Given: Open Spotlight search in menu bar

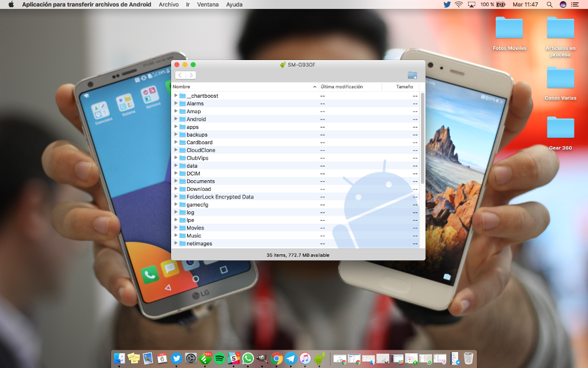Looking at the screenshot, I should pyautogui.click(x=549, y=4).
